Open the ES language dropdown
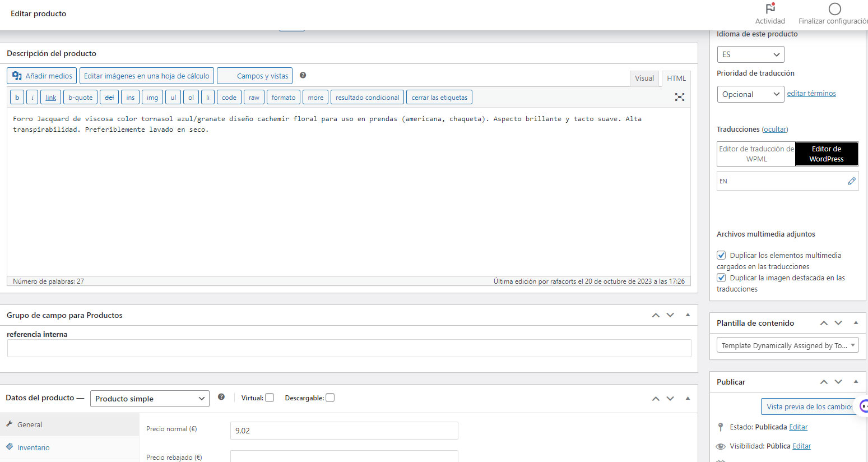Screen dimensions: 868x462 (750, 54)
